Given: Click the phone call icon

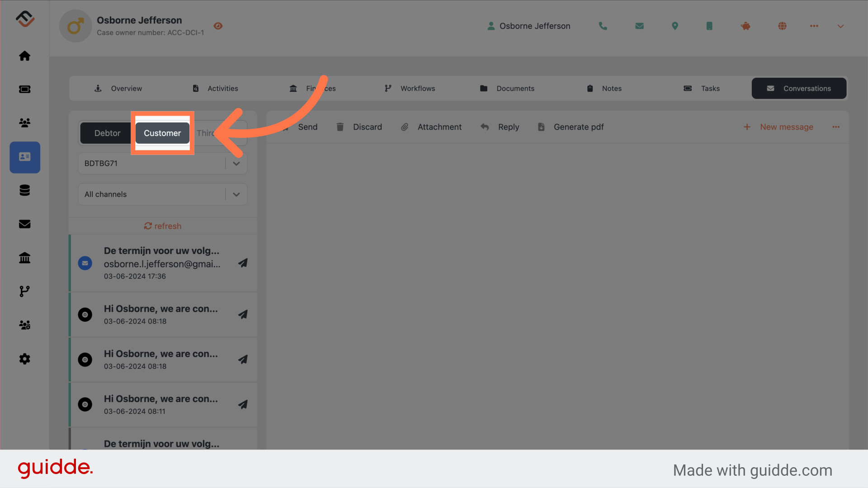Looking at the screenshot, I should [x=604, y=25].
